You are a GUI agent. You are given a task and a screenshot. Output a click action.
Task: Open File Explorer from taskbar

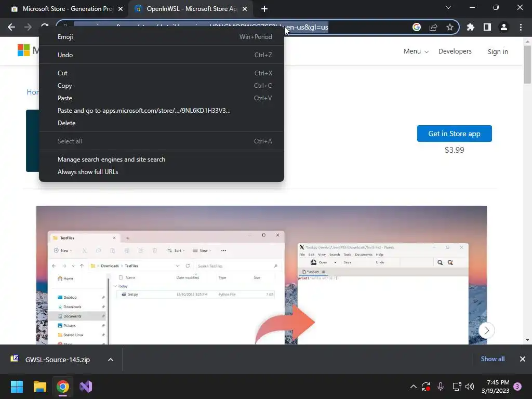[x=39, y=387]
